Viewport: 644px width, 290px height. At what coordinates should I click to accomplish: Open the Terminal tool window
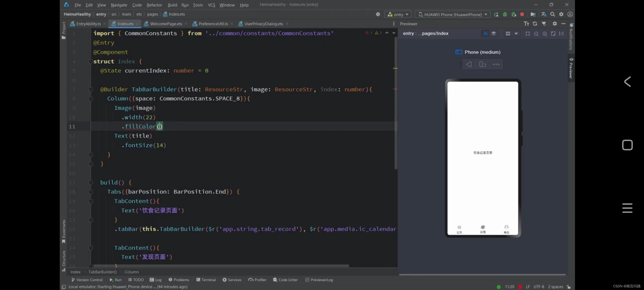(206, 280)
